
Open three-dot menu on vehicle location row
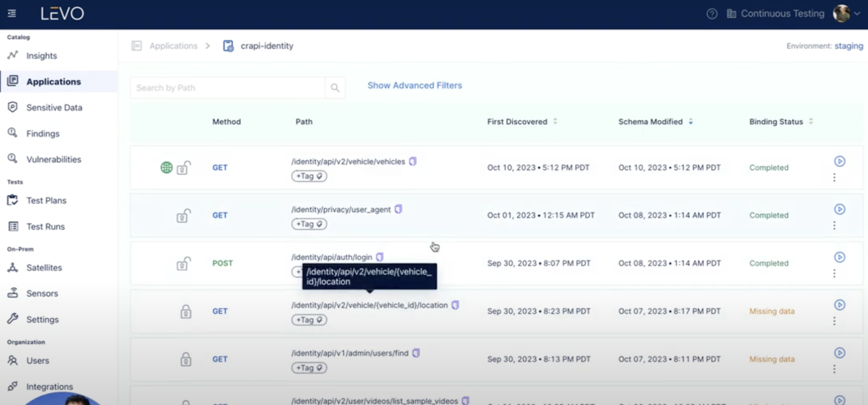click(x=834, y=321)
